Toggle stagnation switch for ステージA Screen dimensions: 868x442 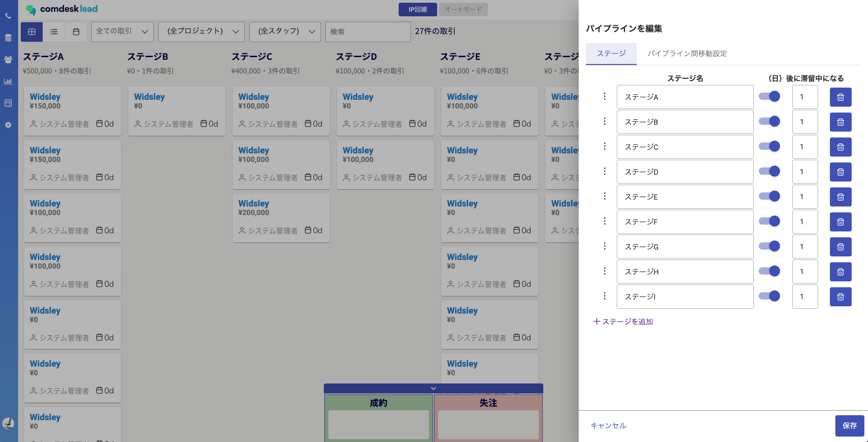tap(769, 96)
